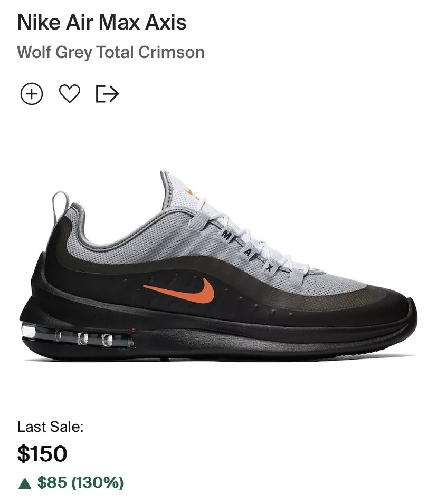Screen dimensions: 437x504
Task: Click the $85 price change amount
Action: tap(52, 482)
